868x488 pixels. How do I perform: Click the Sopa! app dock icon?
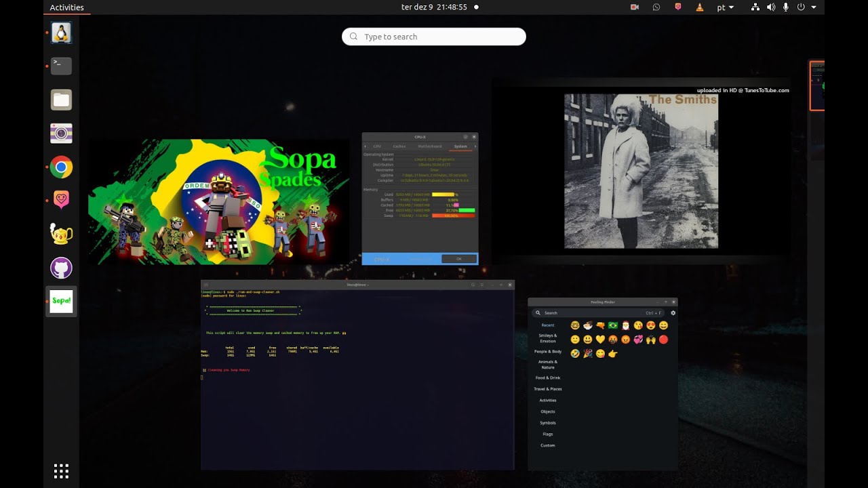click(x=61, y=301)
